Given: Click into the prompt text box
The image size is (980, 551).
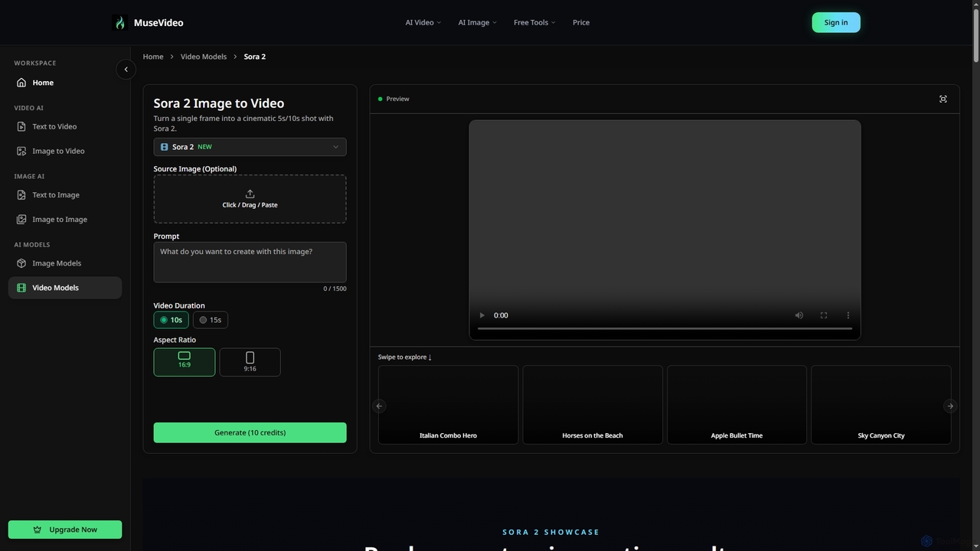Looking at the screenshot, I should (250, 262).
